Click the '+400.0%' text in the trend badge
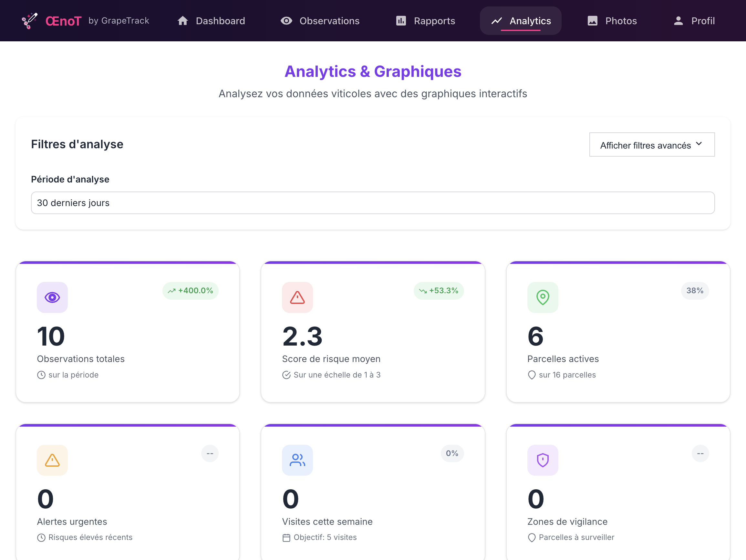 click(x=196, y=290)
